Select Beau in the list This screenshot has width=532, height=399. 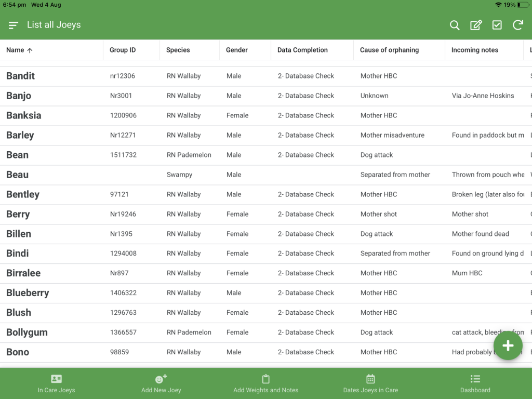coord(17,175)
